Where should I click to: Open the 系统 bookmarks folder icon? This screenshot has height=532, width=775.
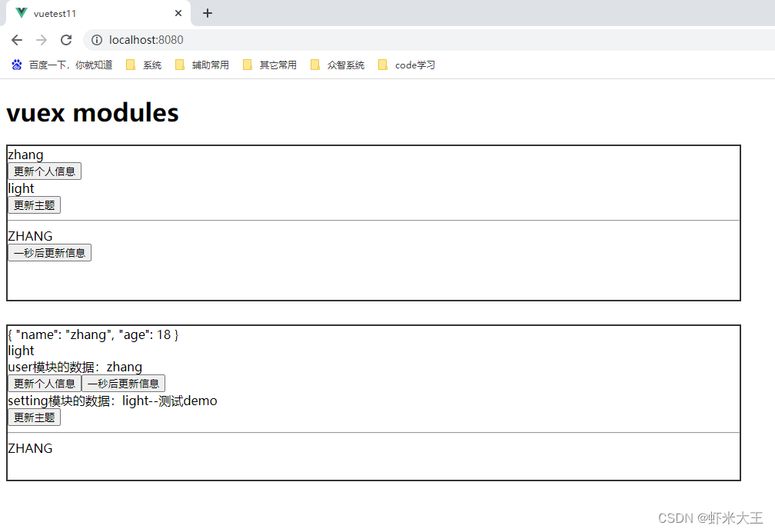coord(129,65)
